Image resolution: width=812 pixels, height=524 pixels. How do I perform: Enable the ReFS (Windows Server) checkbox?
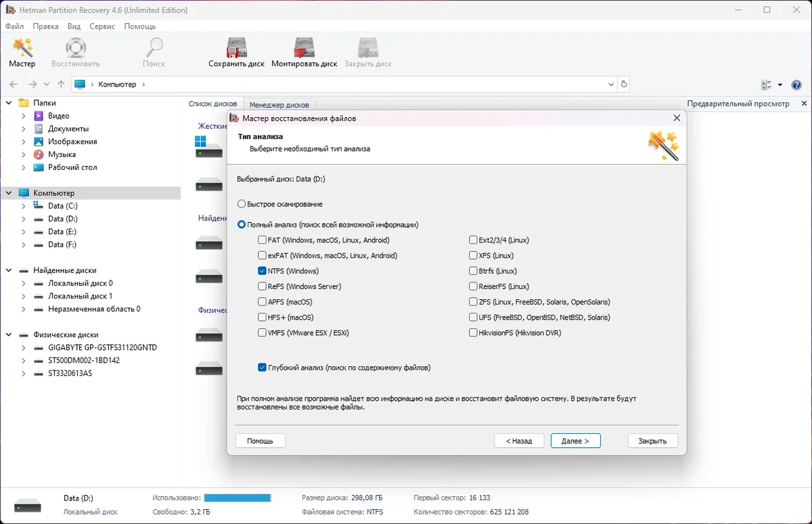(x=262, y=286)
